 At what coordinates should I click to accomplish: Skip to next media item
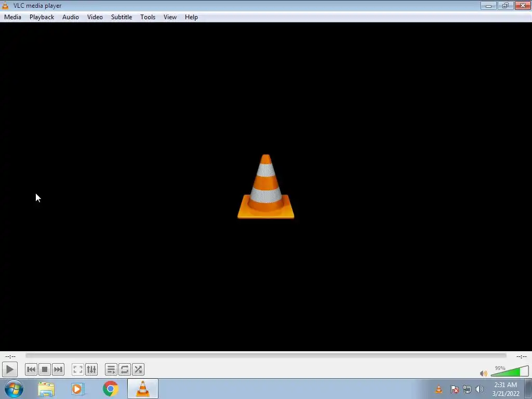tap(58, 369)
